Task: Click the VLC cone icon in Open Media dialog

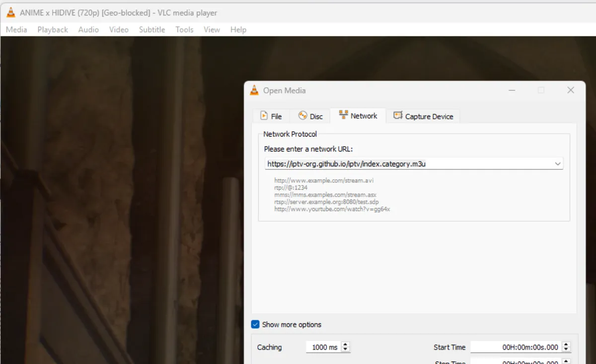Action: [x=254, y=90]
